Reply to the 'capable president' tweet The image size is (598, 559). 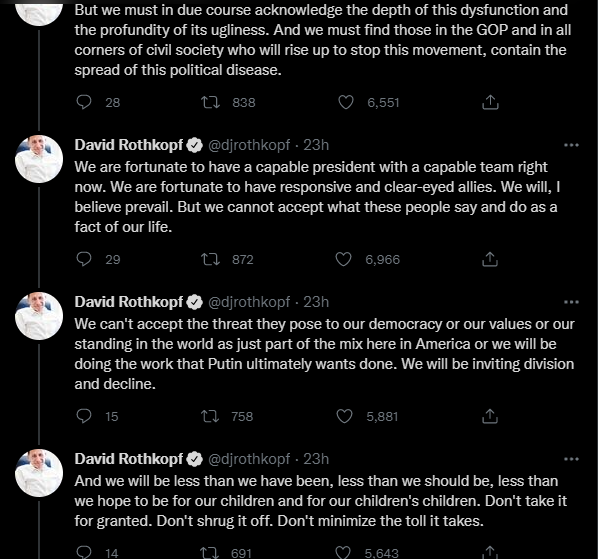pos(84,259)
